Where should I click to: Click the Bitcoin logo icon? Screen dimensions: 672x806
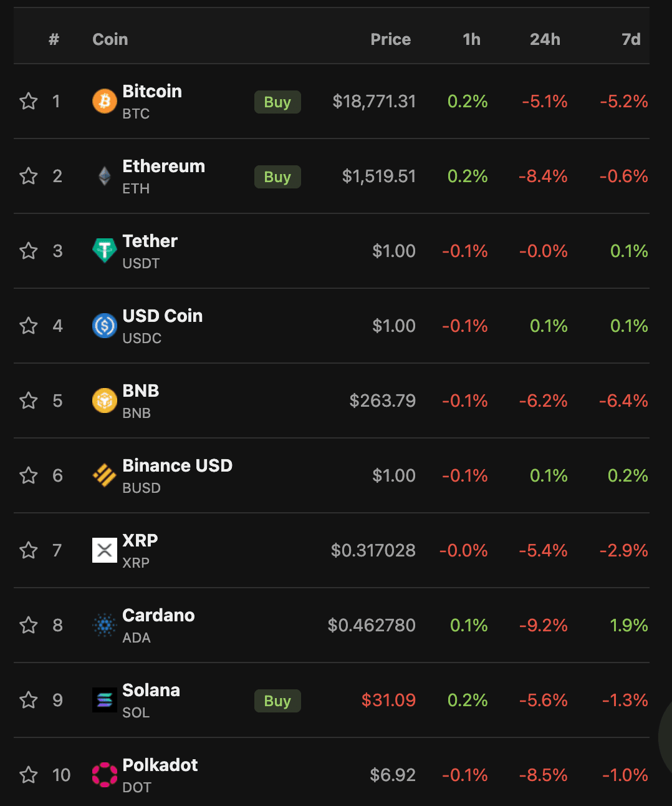105,101
